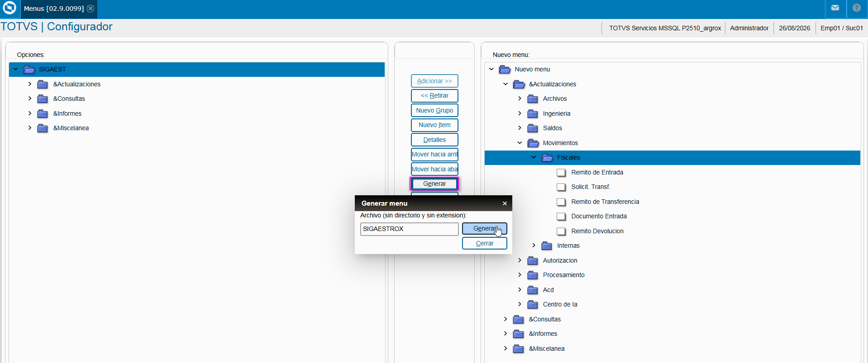Image resolution: width=868 pixels, height=363 pixels.
Task: Click &Actualizaciones folder icon in Opciones panel
Action: click(x=43, y=84)
